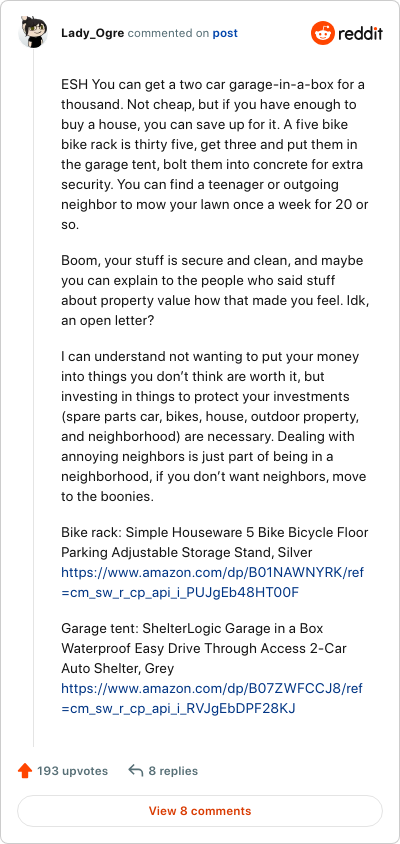Click the "commented on" text
Viewport: 400px width, 844px height.
coord(168,33)
